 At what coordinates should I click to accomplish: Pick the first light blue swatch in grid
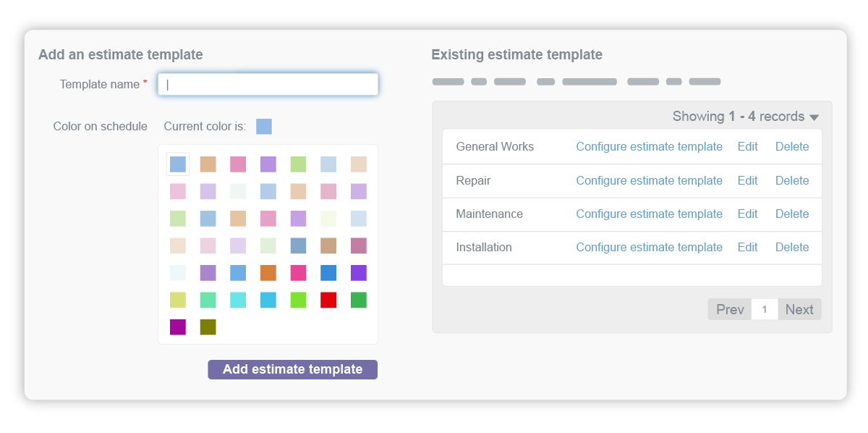coord(178,164)
